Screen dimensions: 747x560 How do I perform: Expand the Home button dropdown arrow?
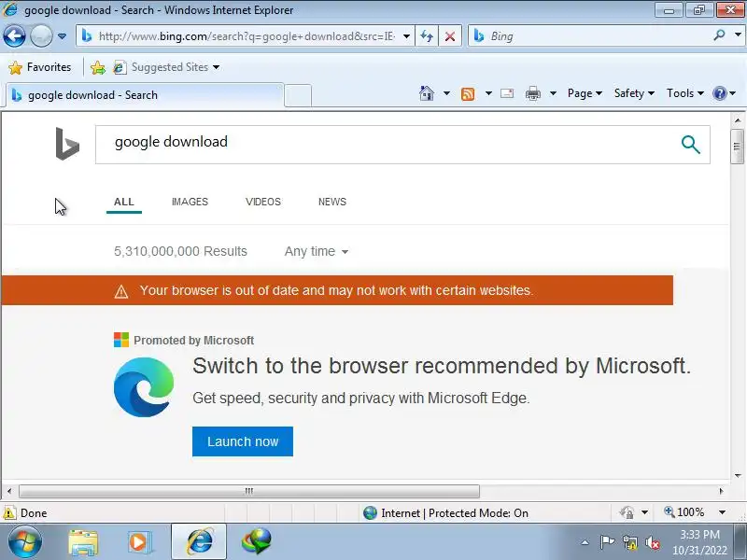(446, 93)
